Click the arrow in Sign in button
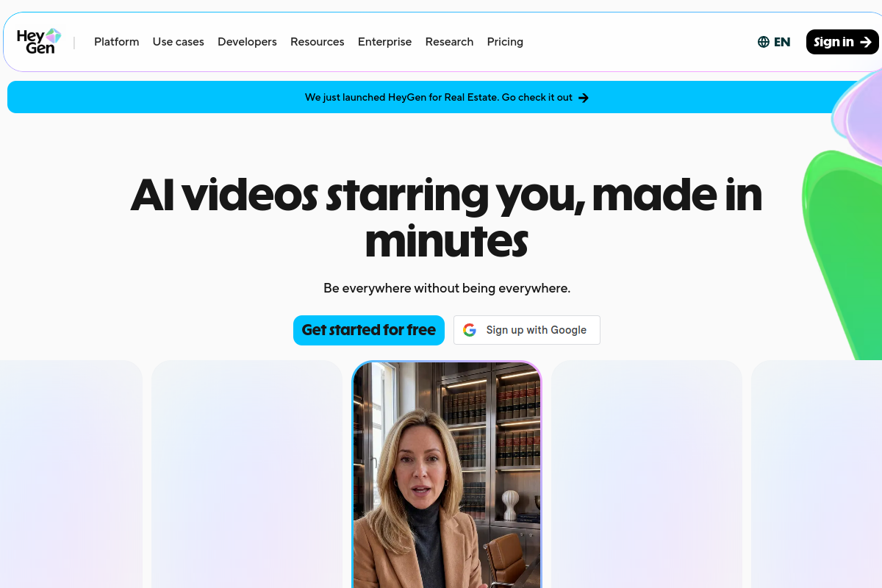 tap(865, 42)
